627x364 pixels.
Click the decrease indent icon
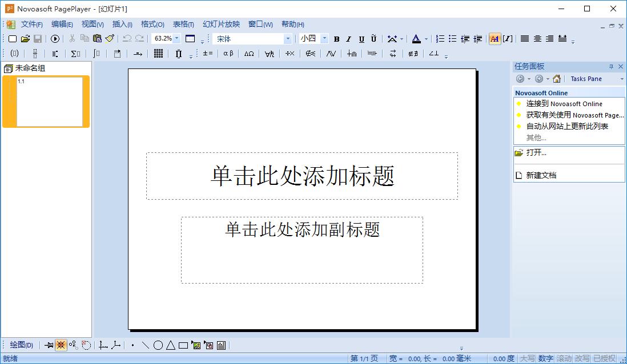[465, 39]
